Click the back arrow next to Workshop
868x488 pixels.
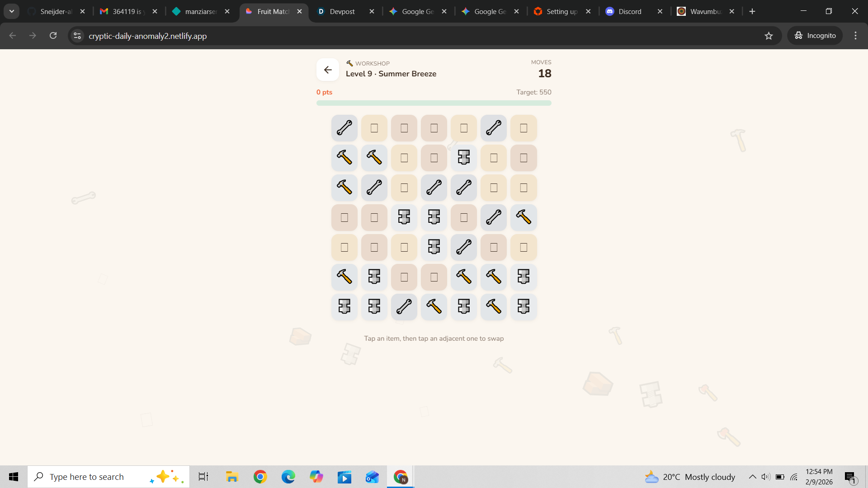pyautogui.click(x=327, y=70)
